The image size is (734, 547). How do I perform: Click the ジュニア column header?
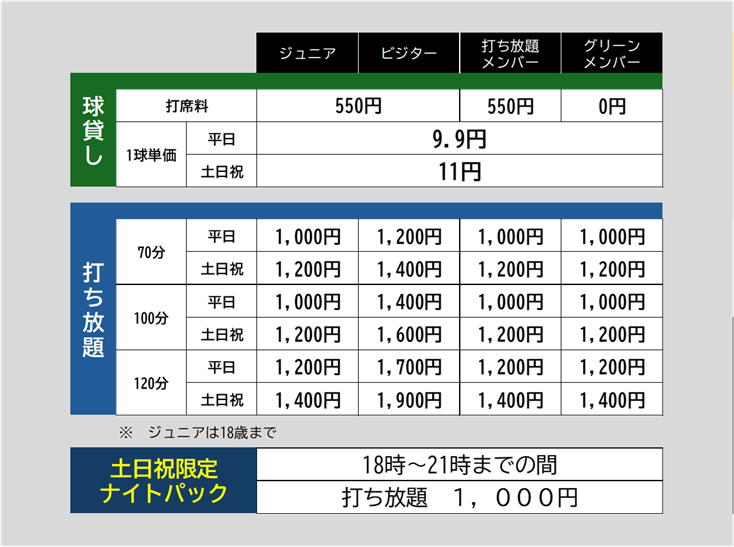pyautogui.click(x=307, y=54)
